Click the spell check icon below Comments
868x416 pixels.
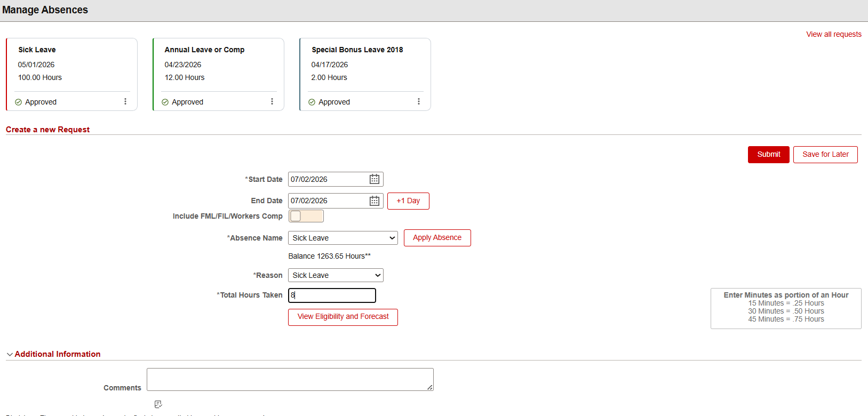158,404
